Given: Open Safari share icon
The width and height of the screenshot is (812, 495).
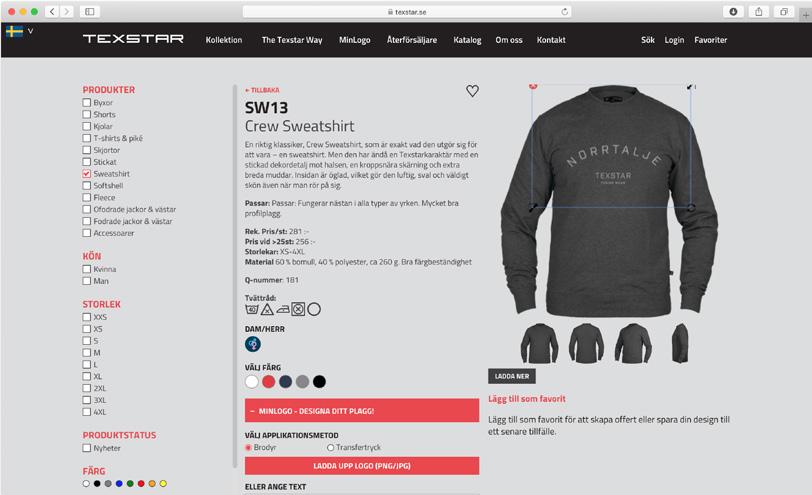Looking at the screenshot, I should (758, 11).
